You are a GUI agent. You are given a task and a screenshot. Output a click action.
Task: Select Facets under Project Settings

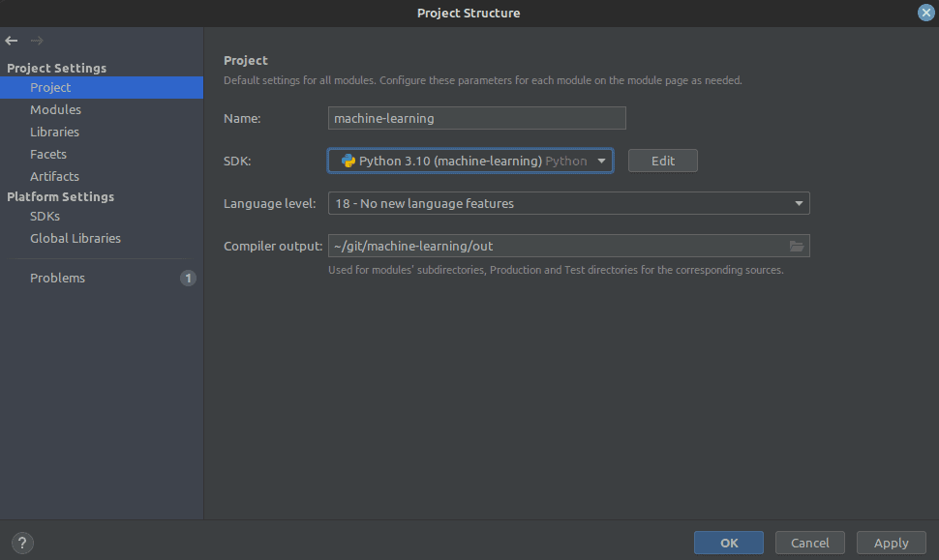coord(48,154)
